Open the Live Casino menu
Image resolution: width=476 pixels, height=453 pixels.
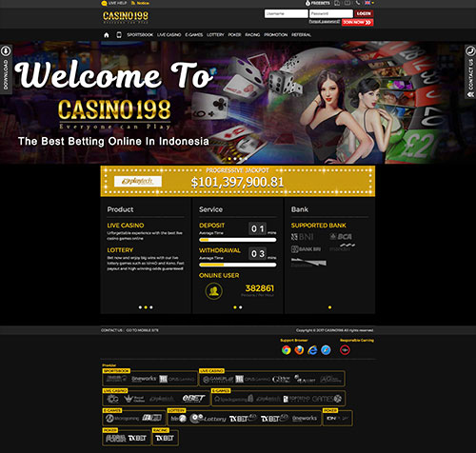coord(169,35)
